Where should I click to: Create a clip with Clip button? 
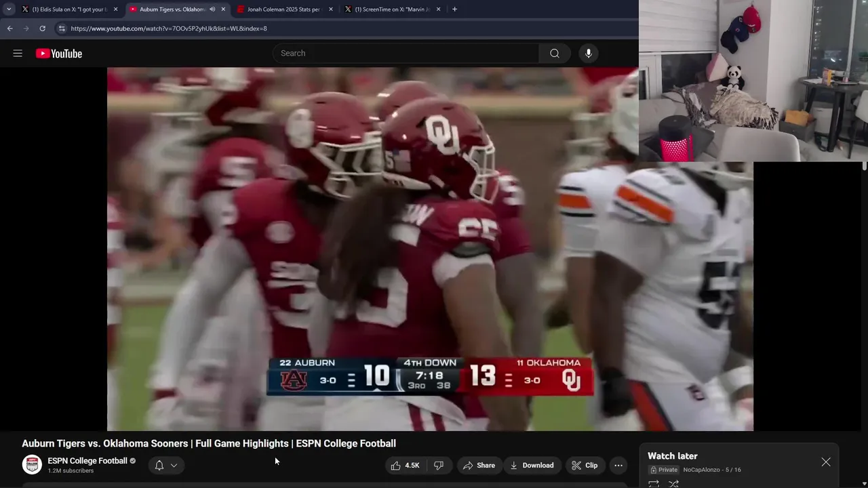point(585,466)
